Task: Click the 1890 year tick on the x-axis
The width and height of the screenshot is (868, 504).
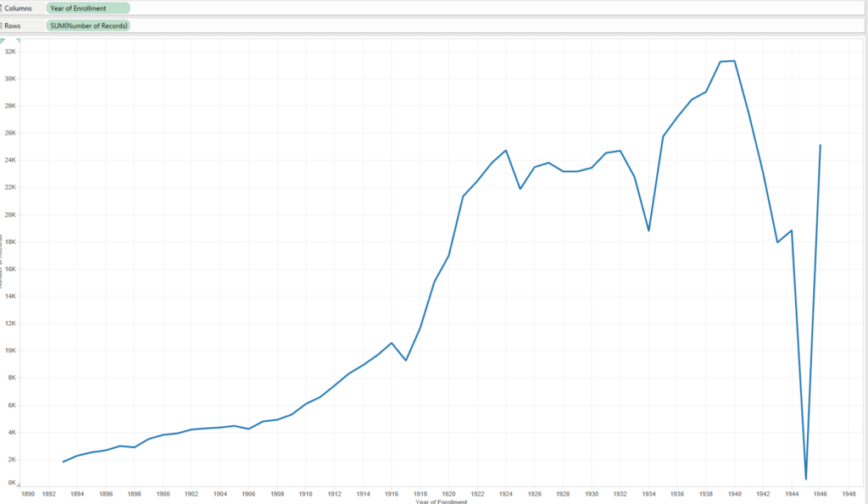Action: point(28,494)
